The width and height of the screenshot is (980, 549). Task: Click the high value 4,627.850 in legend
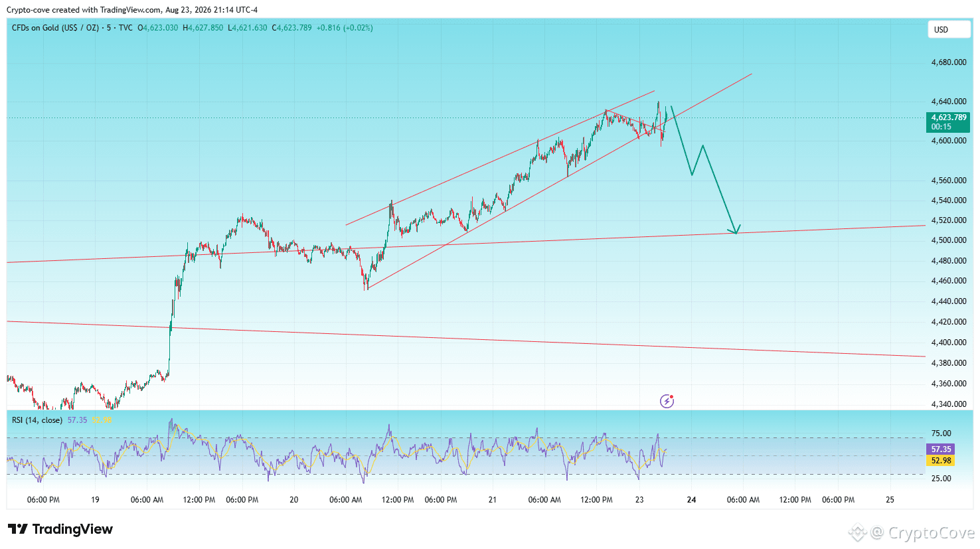(204, 28)
